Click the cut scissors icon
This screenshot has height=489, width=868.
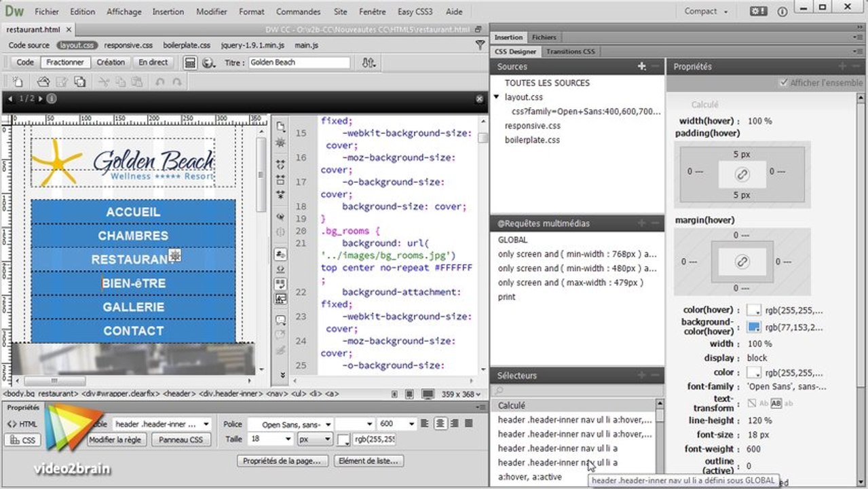tap(103, 81)
